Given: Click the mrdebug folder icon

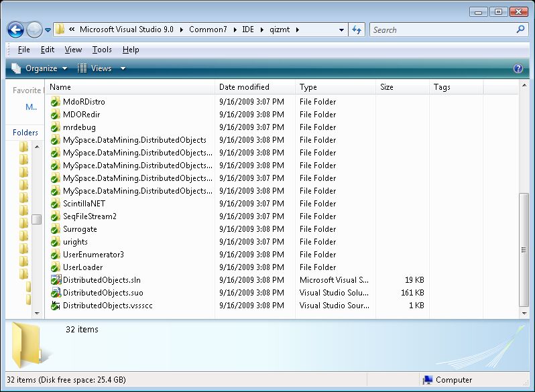Looking at the screenshot, I should coord(55,127).
